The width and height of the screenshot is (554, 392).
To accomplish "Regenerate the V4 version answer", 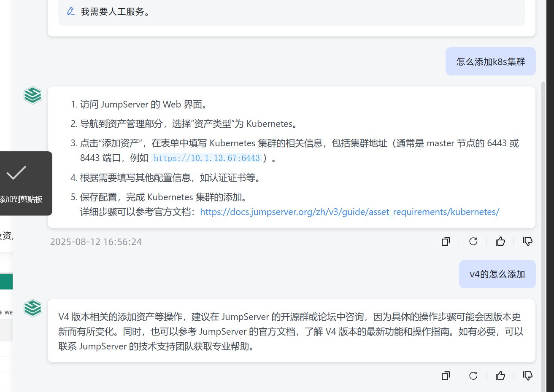I will point(473,376).
